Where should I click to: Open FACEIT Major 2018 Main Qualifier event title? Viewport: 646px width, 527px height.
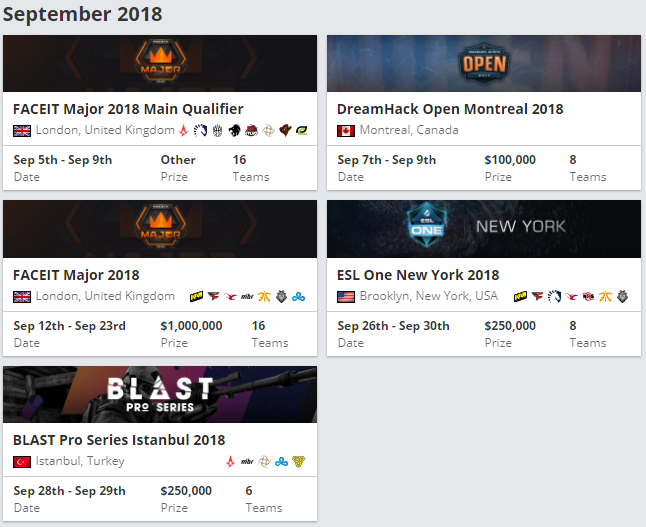128,109
